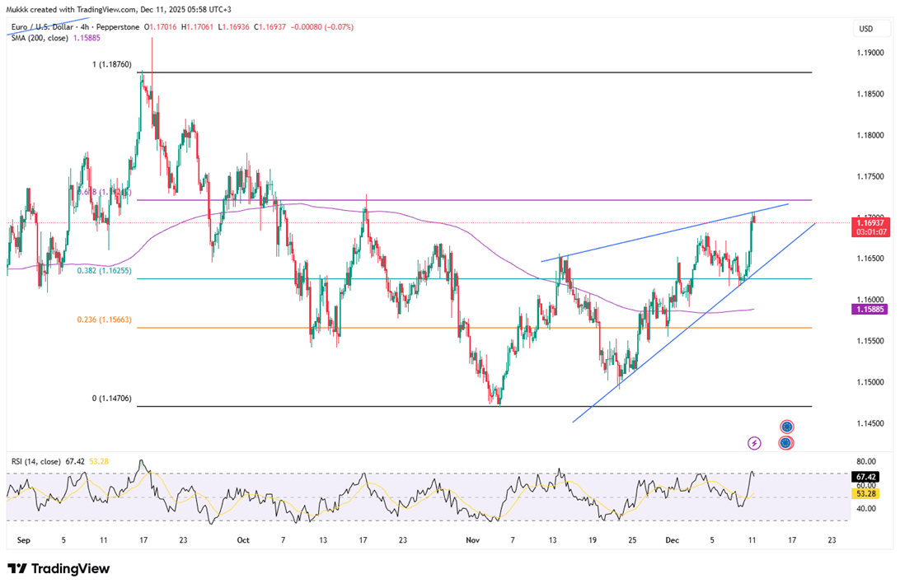Click the current price tag 1.16937
This screenshot has height=588, width=900.
[871, 222]
